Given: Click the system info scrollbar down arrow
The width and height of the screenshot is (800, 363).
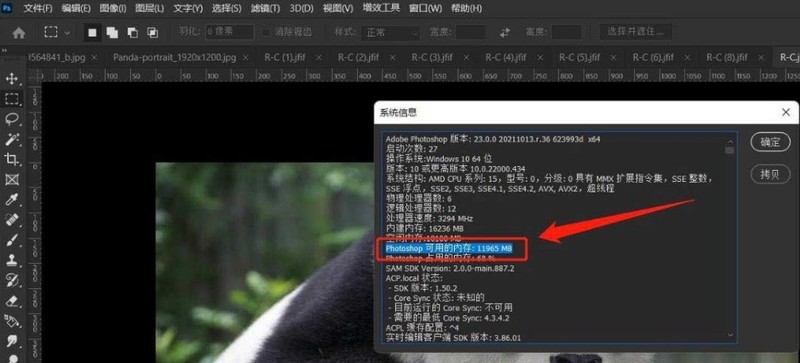Looking at the screenshot, I should pos(730,335).
